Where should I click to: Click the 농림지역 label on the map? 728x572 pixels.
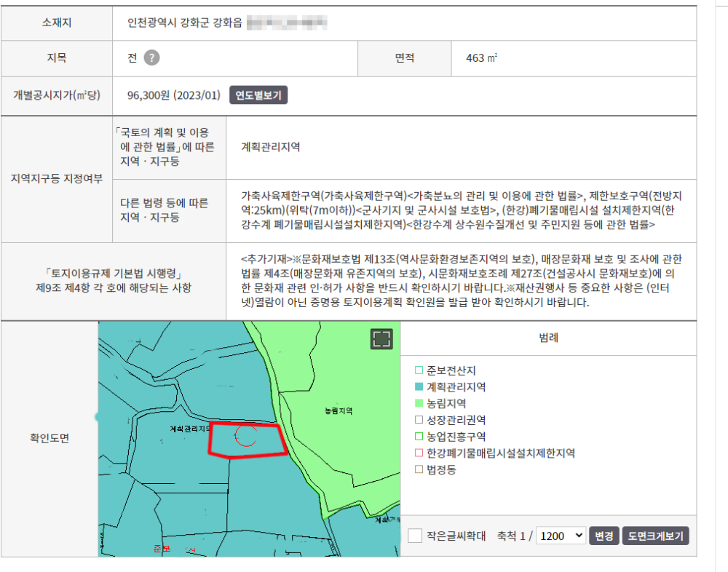(x=339, y=411)
